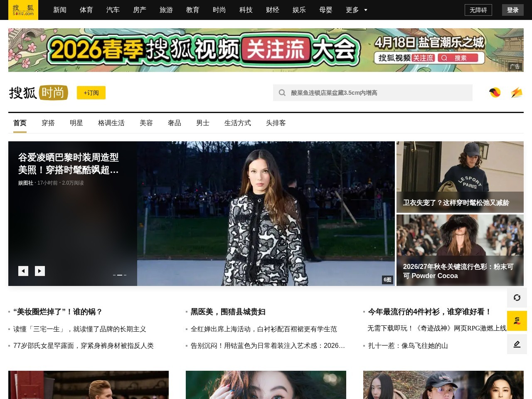Click the yellow Sohu mascot sidebar icon
532x399 pixels.
point(517,321)
